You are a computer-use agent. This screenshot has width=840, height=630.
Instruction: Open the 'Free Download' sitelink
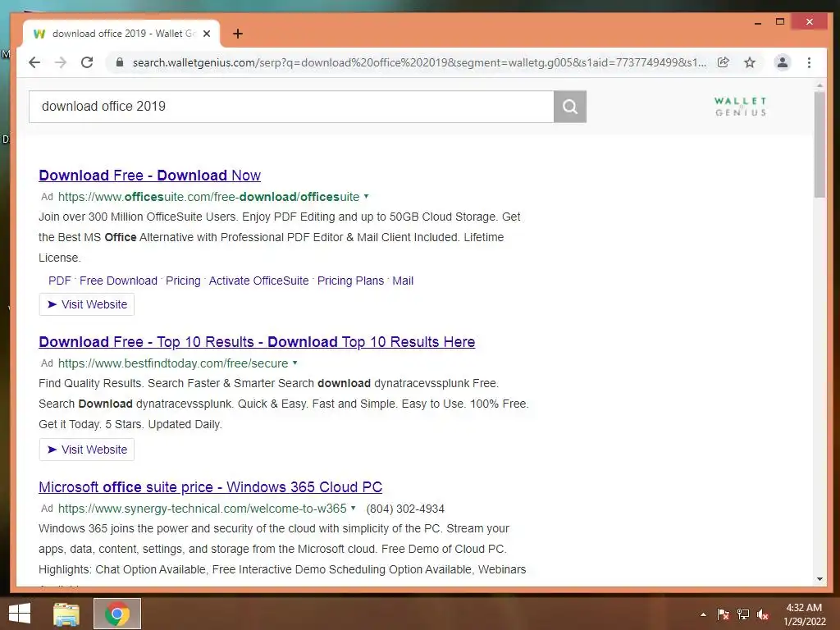118,281
